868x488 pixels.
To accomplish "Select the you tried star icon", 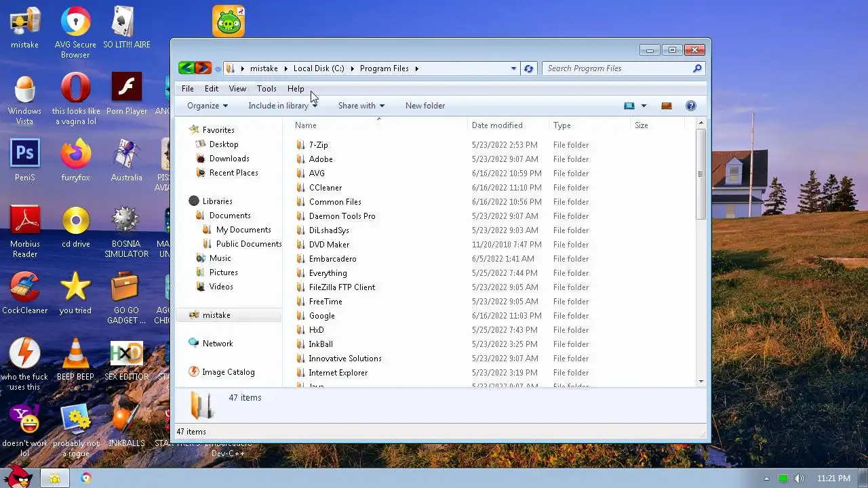I will (x=75, y=293).
